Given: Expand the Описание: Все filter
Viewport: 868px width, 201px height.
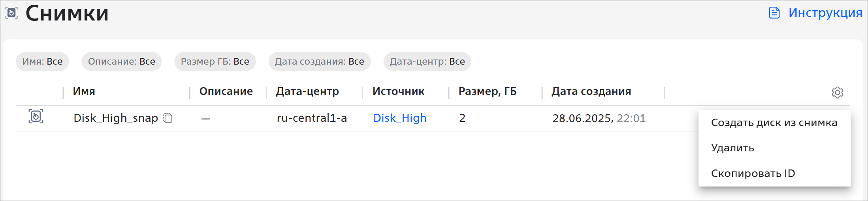Looking at the screenshot, I should (x=121, y=61).
